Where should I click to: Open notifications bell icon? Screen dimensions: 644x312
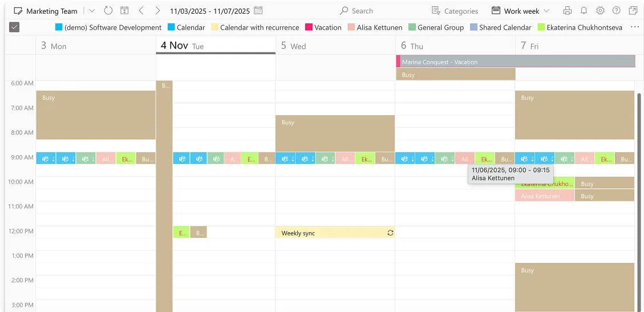click(x=584, y=11)
